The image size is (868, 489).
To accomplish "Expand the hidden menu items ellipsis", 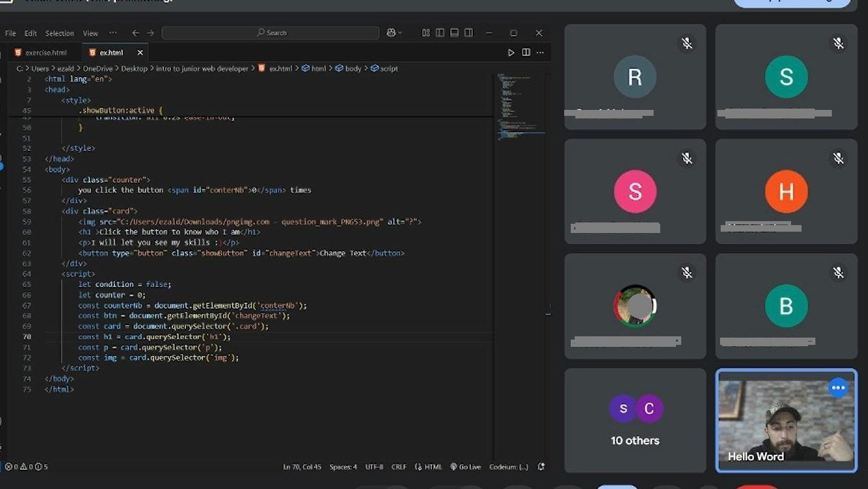I will coord(113,33).
